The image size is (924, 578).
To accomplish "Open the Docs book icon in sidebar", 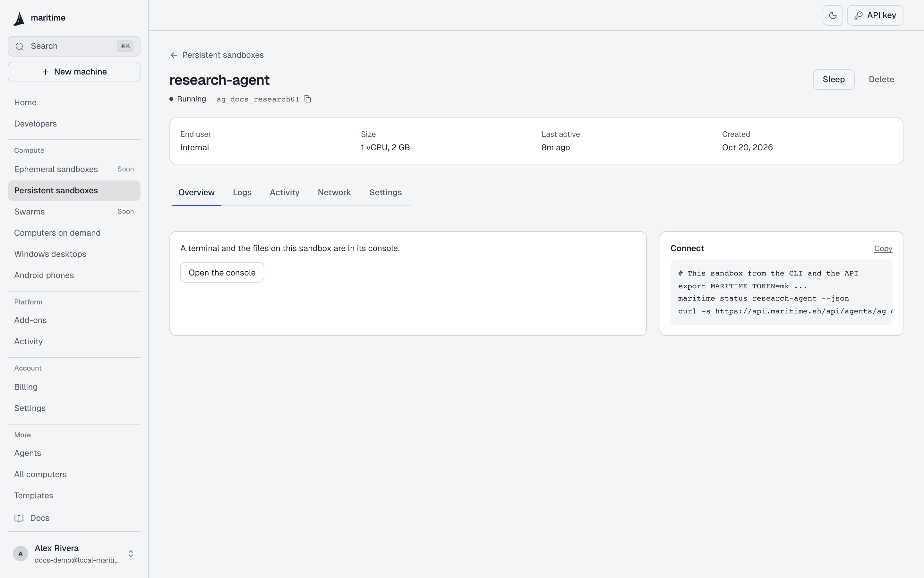I will [19, 518].
